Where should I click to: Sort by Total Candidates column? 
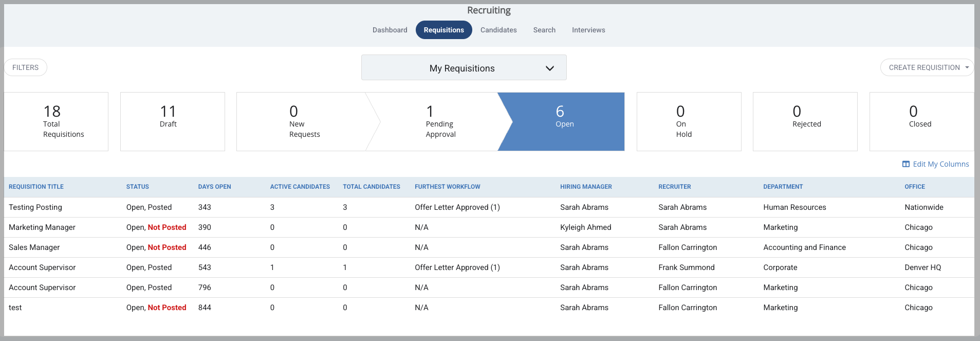(372, 187)
